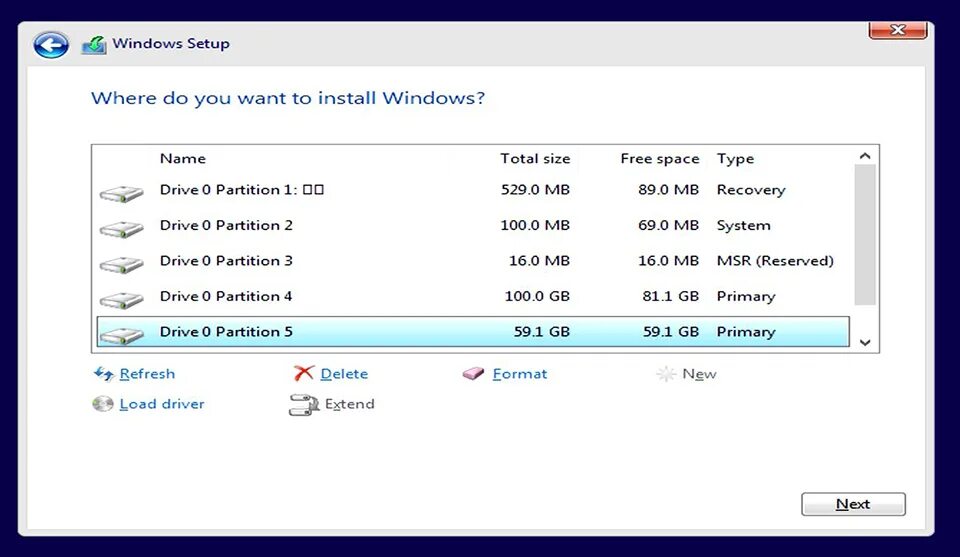Click the 100.0 GB total size value
The height and width of the screenshot is (557, 960).
coord(537,296)
